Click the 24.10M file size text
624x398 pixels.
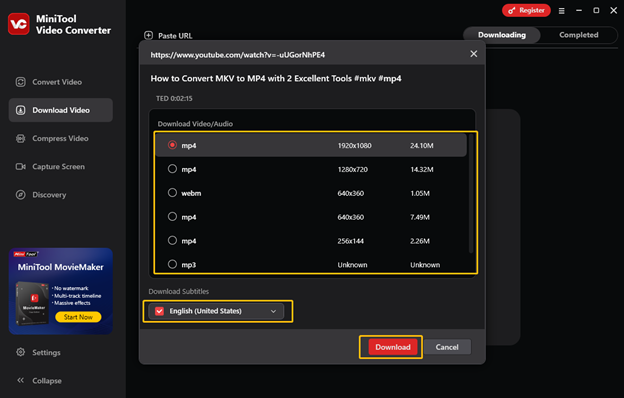(422, 146)
